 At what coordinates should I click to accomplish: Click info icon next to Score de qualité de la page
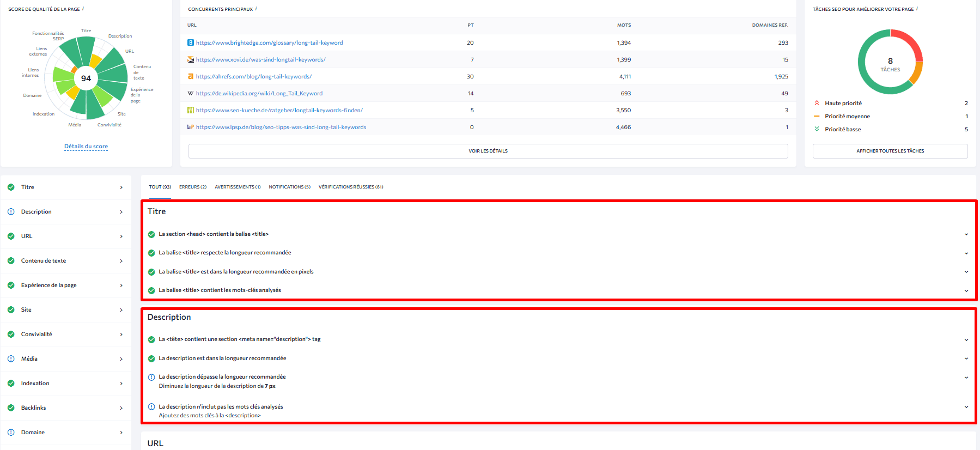83,9
